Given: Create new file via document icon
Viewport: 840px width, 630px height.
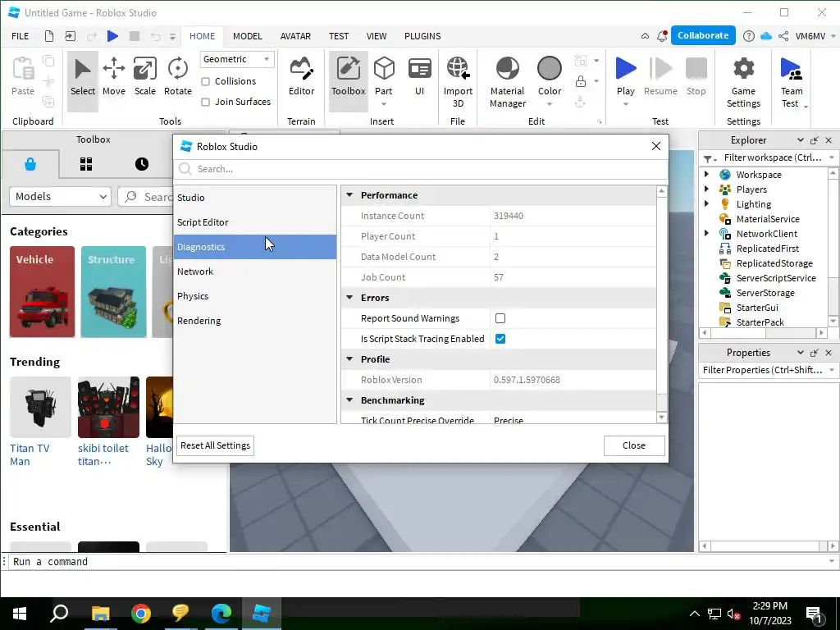Looking at the screenshot, I should 48,36.
